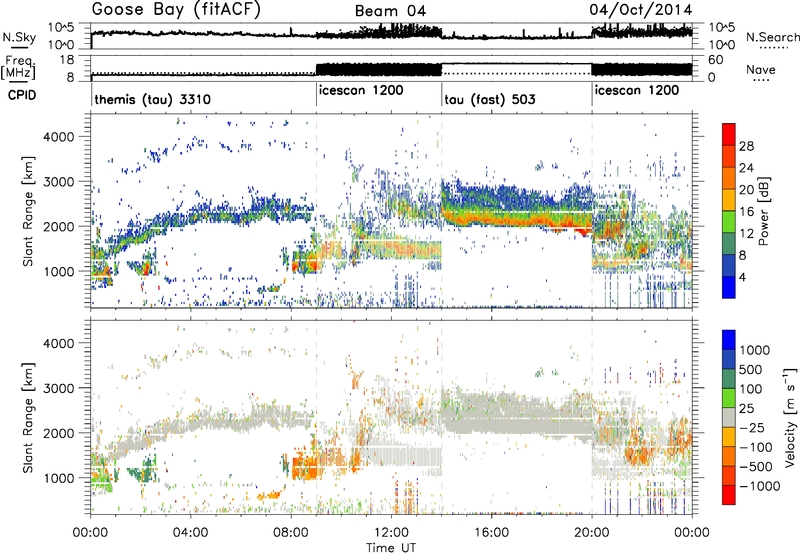Click the first 'icescan 1200' label near 09:00
This screenshot has width=800, height=554.
coord(361,90)
